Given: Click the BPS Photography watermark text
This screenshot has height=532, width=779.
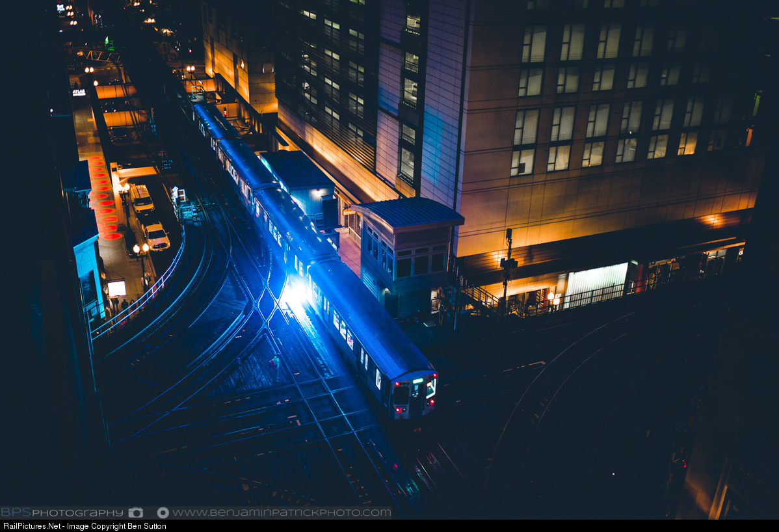Looking at the screenshot, I should pos(62,512).
